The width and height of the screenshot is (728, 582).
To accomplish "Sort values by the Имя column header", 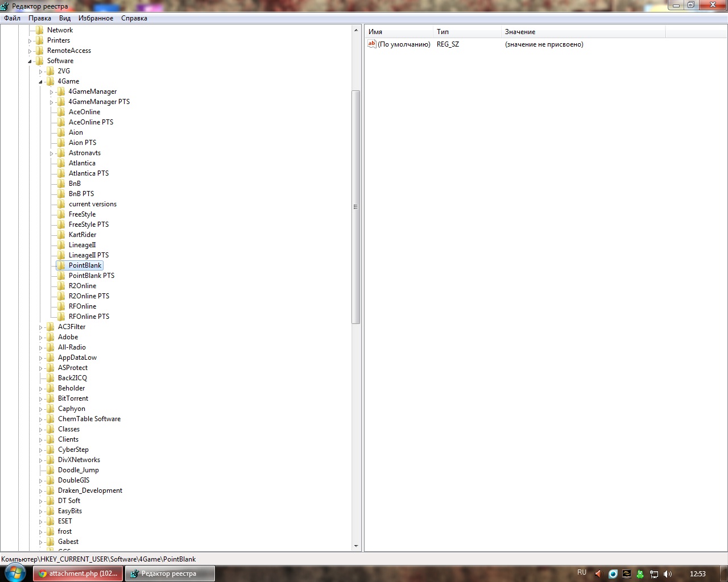I will tap(398, 32).
